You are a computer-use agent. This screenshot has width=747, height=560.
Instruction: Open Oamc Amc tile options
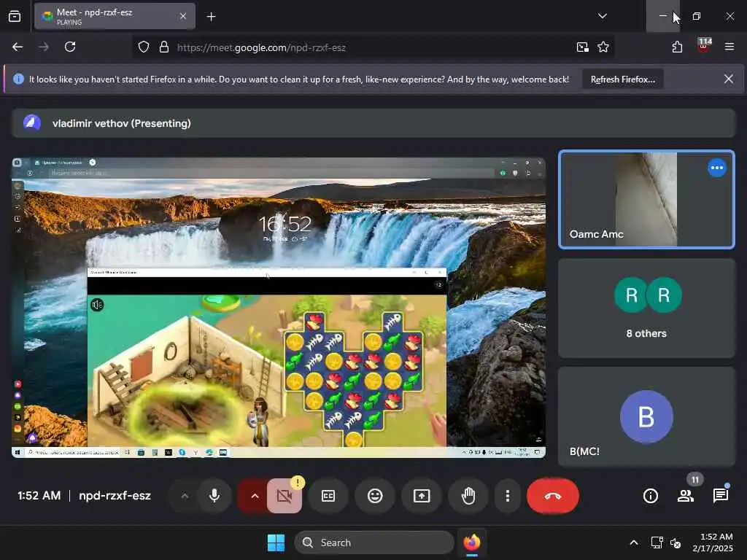(x=716, y=168)
